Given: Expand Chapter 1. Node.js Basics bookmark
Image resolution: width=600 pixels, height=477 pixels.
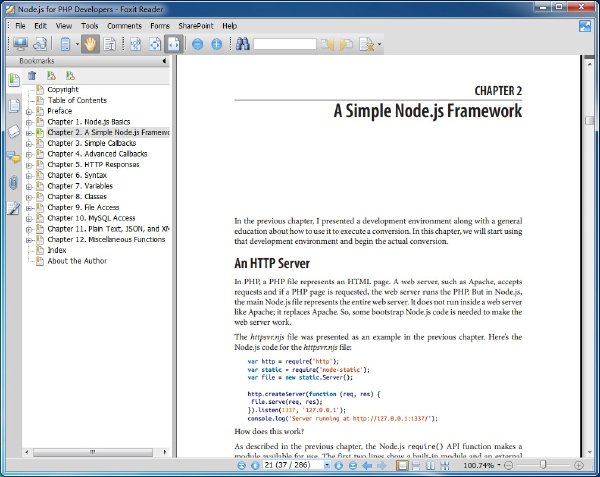Looking at the screenshot, I should pos(29,123).
